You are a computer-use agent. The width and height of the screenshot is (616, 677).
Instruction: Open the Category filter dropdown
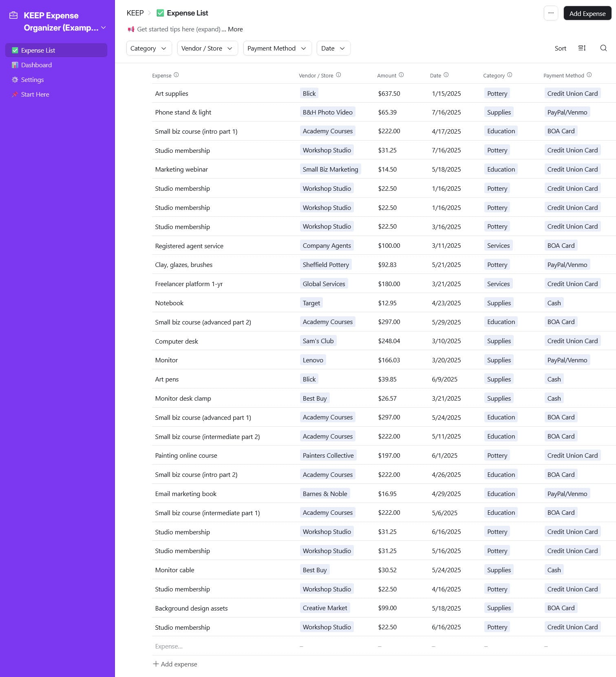[148, 48]
